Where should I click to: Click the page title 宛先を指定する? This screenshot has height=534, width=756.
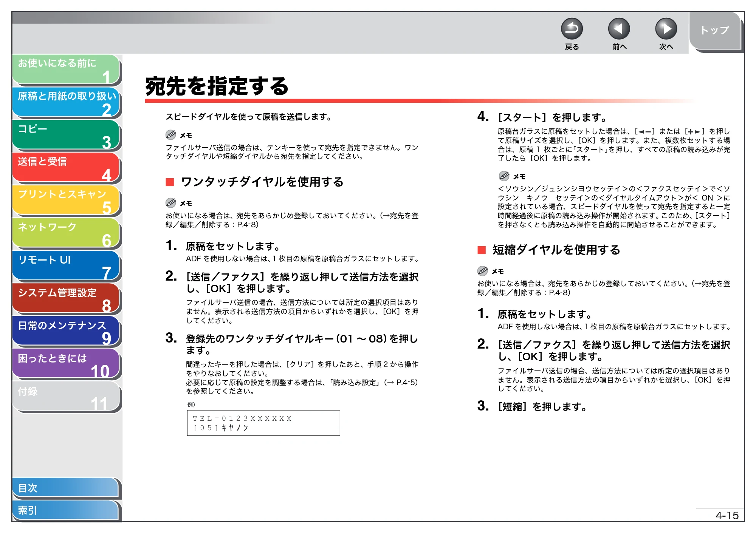coord(217,86)
